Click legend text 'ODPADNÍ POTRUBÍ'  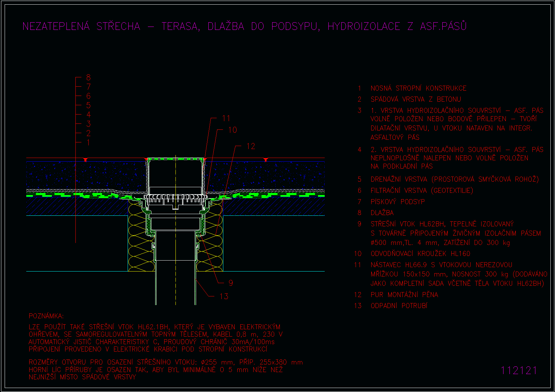(x=399, y=306)
